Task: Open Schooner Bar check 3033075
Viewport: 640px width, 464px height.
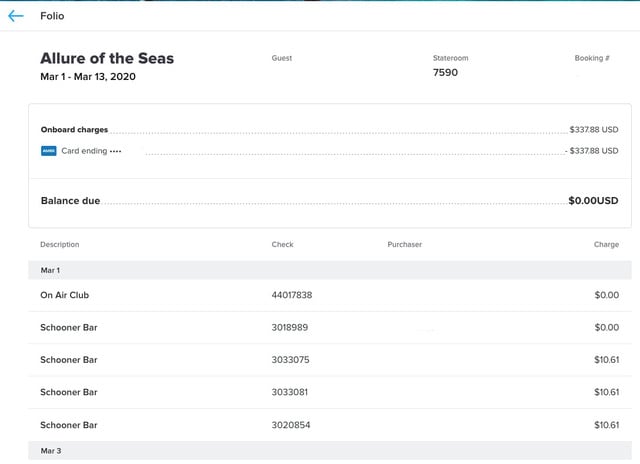Action: pyautogui.click(x=330, y=360)
